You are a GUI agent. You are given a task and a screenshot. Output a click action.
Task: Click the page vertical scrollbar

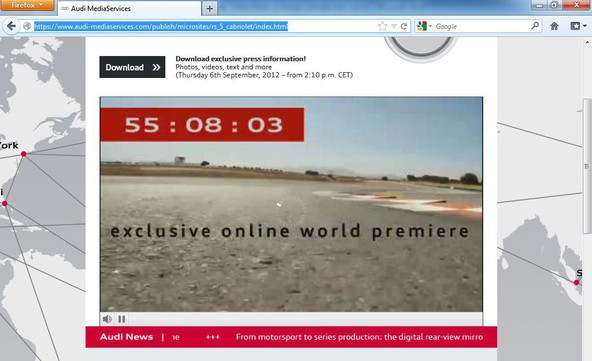(587, 166)
